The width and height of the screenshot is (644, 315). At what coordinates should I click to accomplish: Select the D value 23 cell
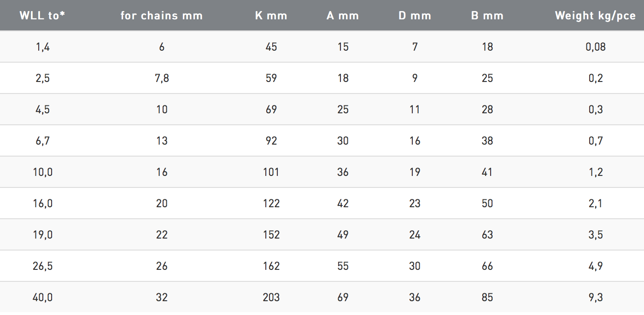415,204
